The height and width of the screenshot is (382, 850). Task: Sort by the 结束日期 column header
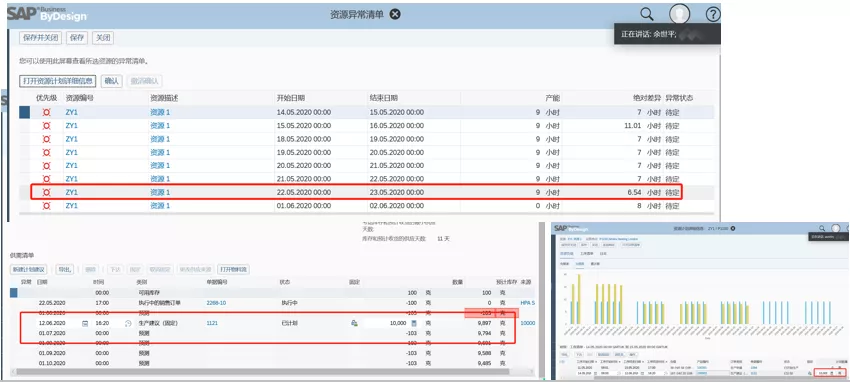point(384,98)
